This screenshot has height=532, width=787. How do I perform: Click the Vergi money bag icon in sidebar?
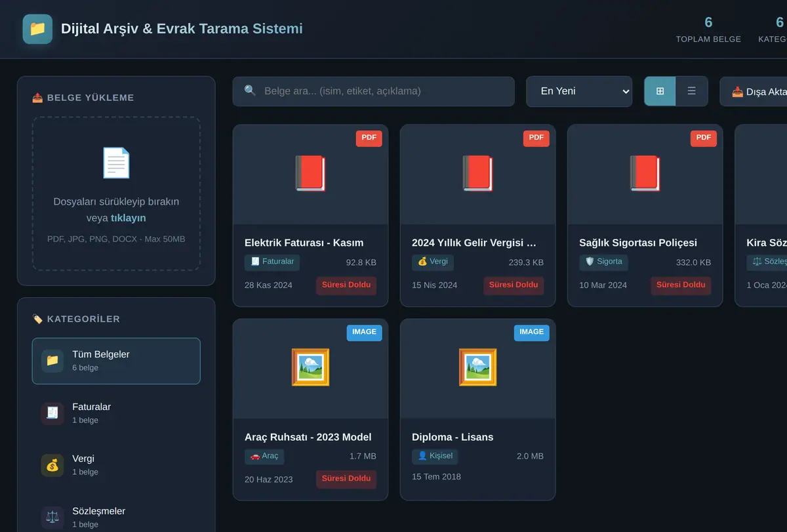click(52, 465)
